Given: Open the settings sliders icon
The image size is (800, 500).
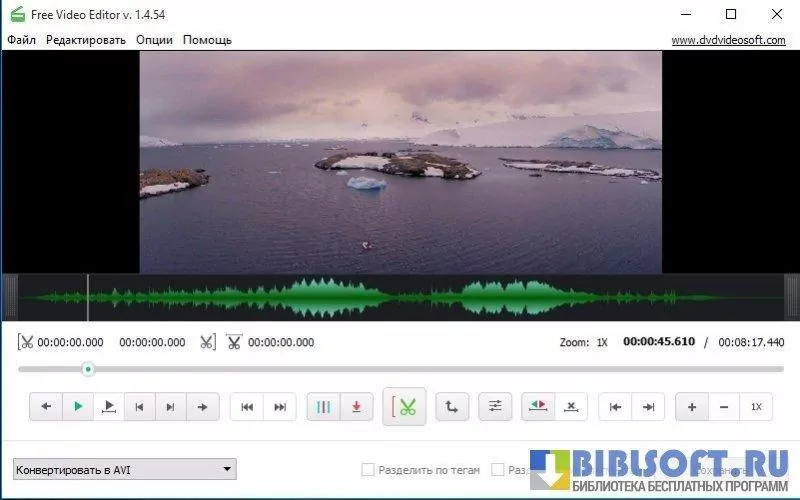Looking at the screenshot, I should [x=495, y=407].
